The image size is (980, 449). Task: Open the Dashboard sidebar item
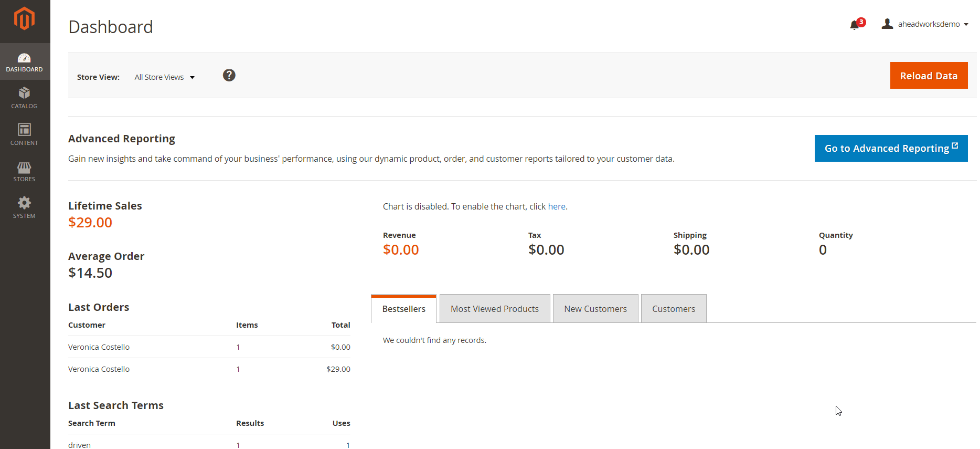pyautogui.click(x=24, y=62)
